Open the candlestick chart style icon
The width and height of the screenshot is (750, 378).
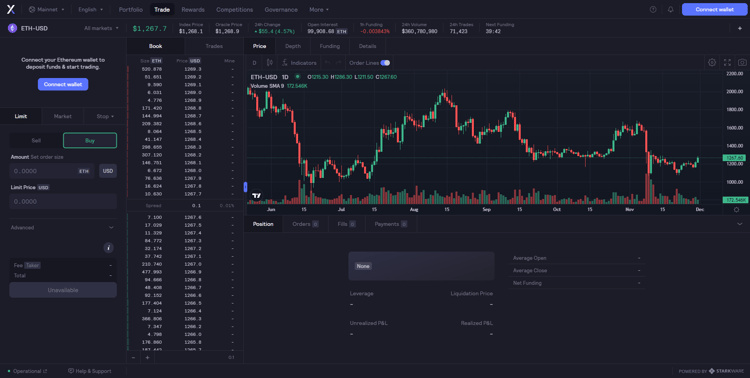(270, 63)
